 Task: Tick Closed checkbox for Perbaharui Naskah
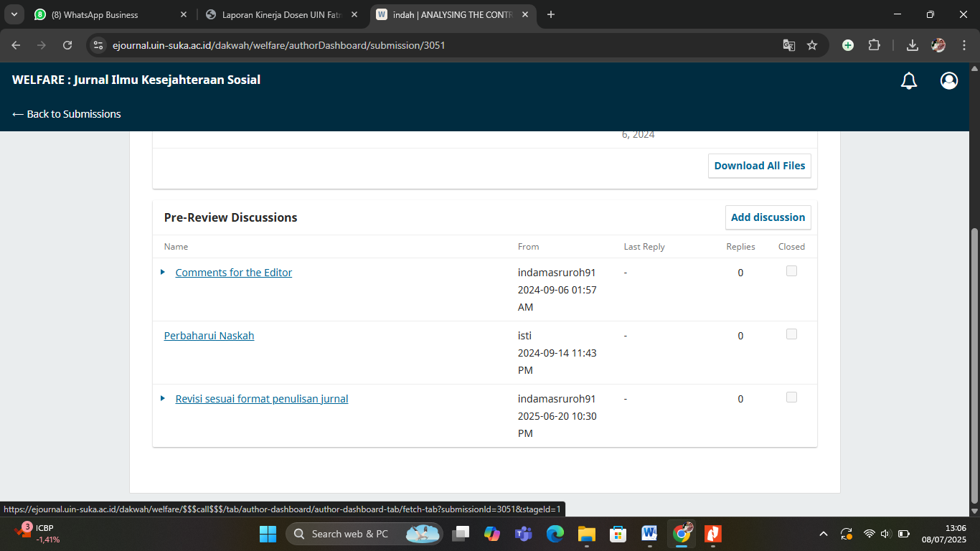pos(791,334)
